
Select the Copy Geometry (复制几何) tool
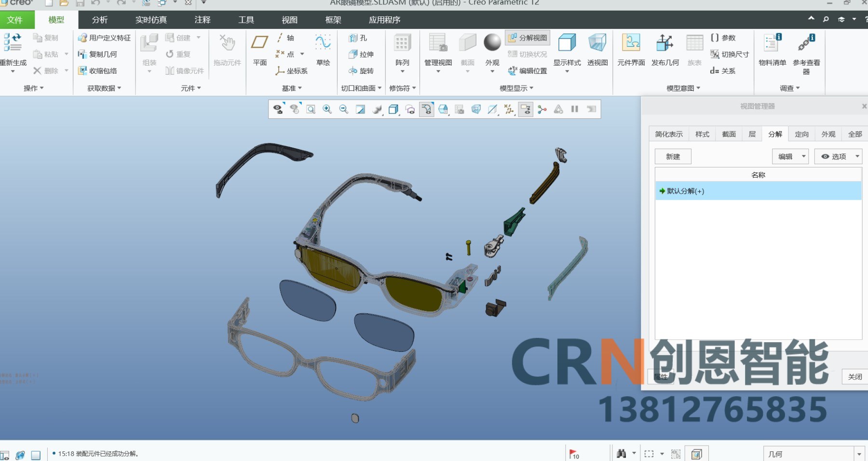(x=97, y=54)
